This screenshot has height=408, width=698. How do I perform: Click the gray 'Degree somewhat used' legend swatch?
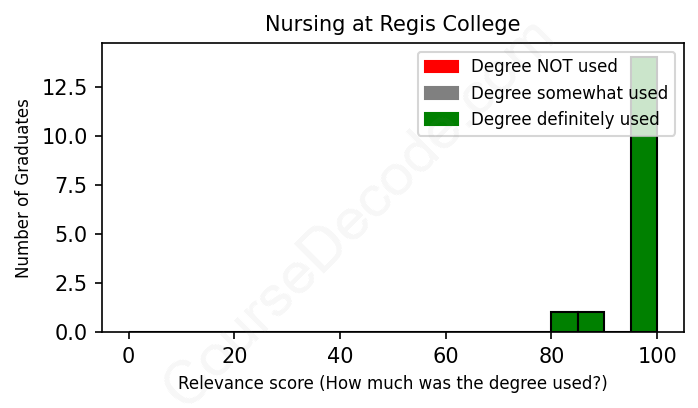441,93
